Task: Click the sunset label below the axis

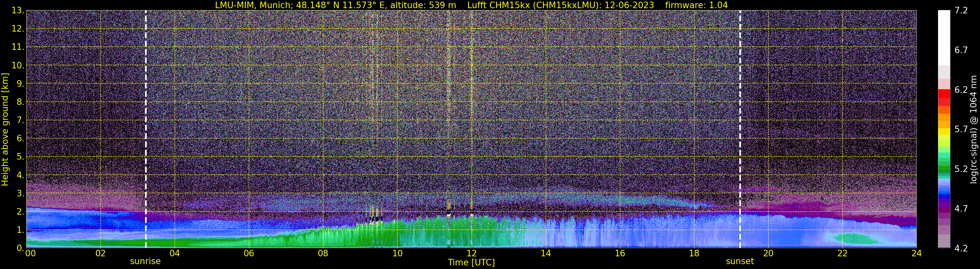Action: tap(740, 262)
